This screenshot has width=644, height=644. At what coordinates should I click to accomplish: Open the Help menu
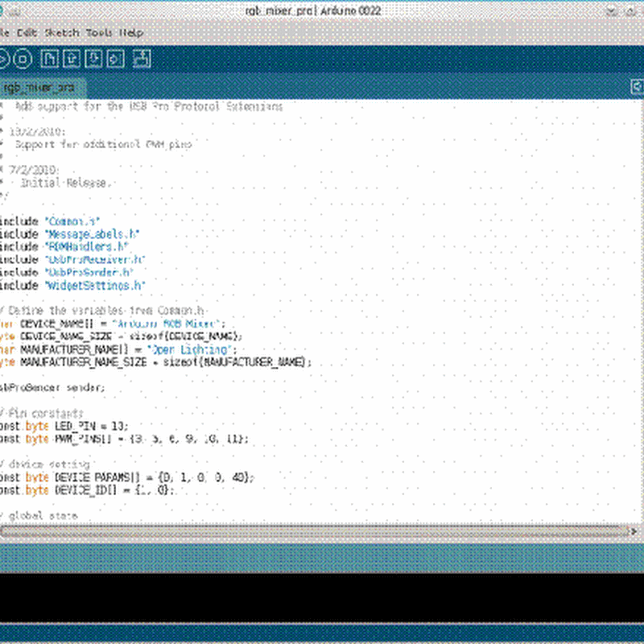(x=131, y=33)
